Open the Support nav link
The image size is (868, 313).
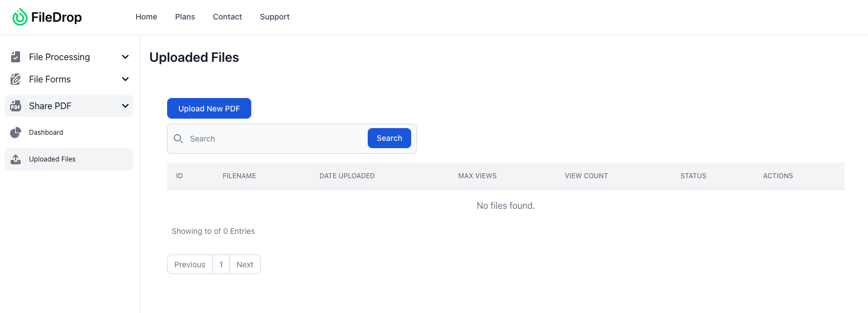tap(275, 17)
